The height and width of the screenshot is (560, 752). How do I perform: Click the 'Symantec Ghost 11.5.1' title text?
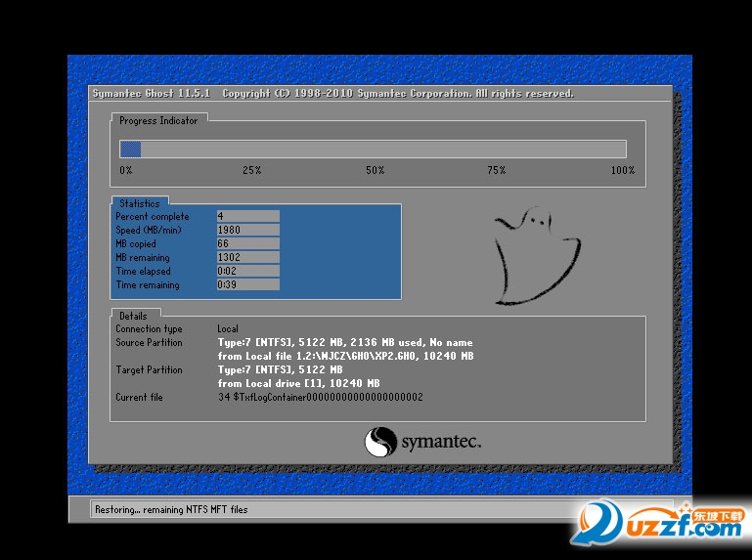tap(151, 93)
